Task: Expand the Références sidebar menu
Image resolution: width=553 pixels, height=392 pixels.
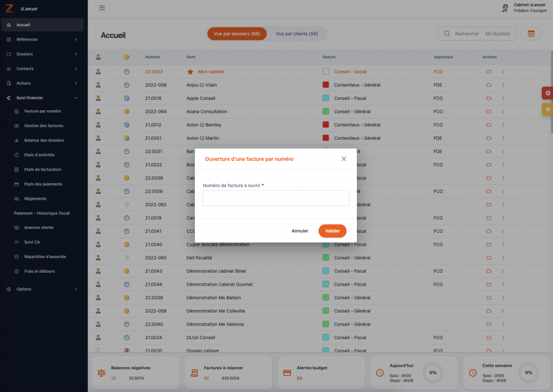Action: tap(42, 39)
